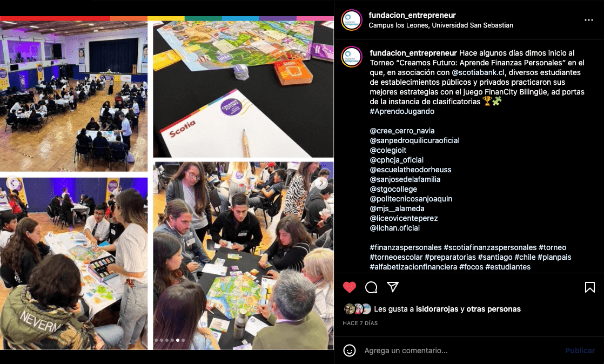604x364 pixels.
Task: Go to the previous carousel photo with the left arrow
Action: [13, 183]
